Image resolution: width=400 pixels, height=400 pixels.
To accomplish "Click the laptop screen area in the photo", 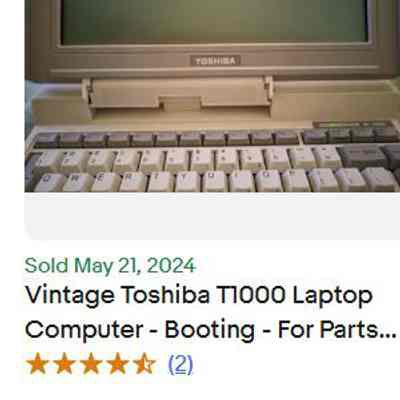I will 215,21.
